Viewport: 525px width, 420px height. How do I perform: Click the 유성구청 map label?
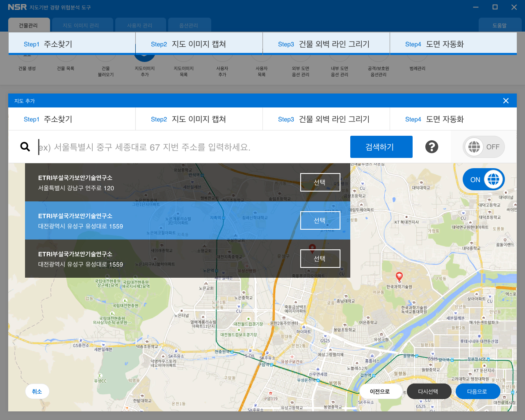[x=381, y=340]
